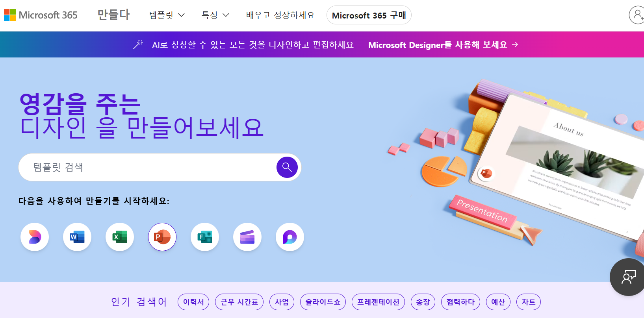The height and width of the screenshot is (318, 644).
Task: Start creating with the Excel icon
Action: point(120,237)
